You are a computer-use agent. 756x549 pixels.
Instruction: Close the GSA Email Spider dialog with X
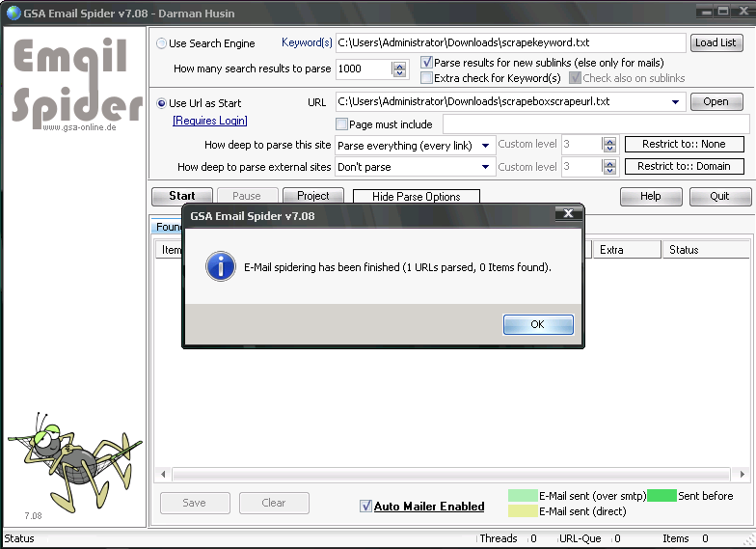569,213
